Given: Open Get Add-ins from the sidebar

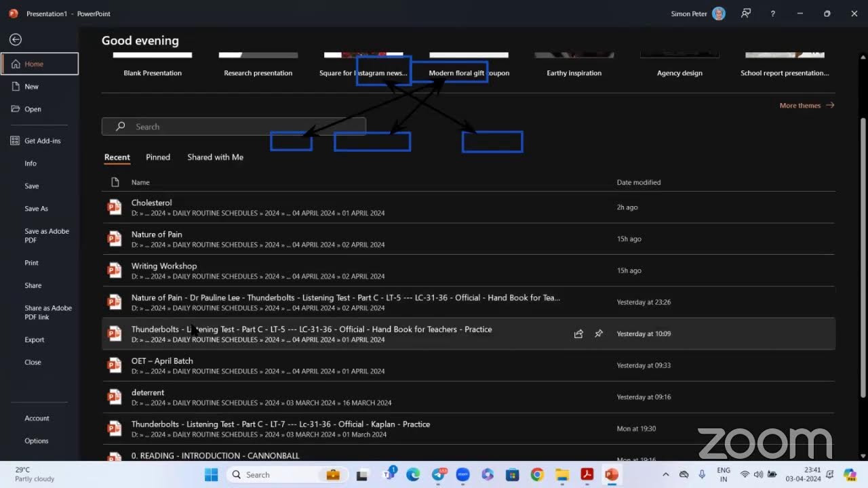Looking at the screenshot, I should (40, 141).
